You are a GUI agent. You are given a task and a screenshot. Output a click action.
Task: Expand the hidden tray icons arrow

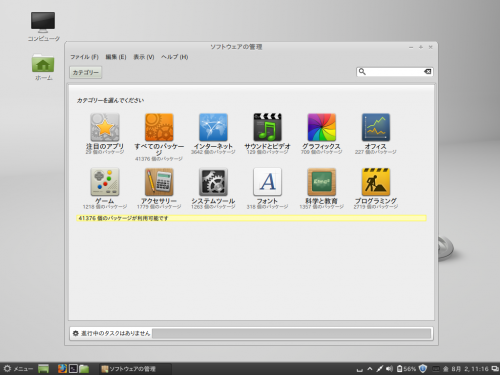click(x=370, y=369)
